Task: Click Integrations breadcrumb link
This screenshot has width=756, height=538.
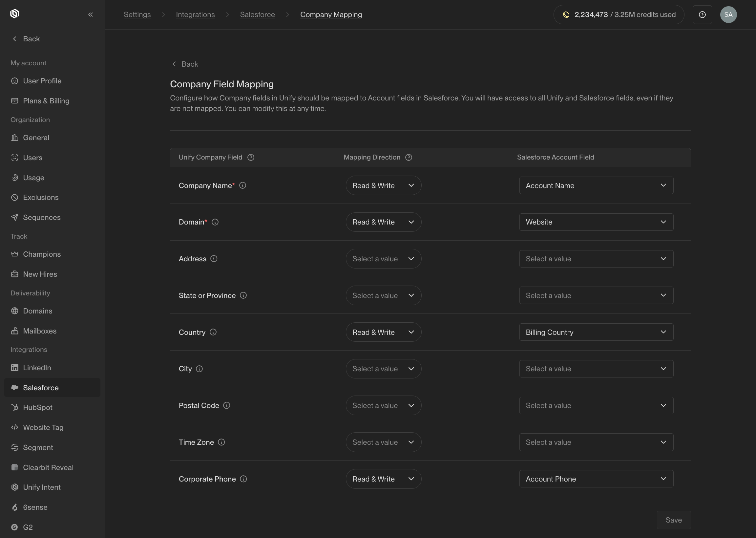Action: (195, 14)
